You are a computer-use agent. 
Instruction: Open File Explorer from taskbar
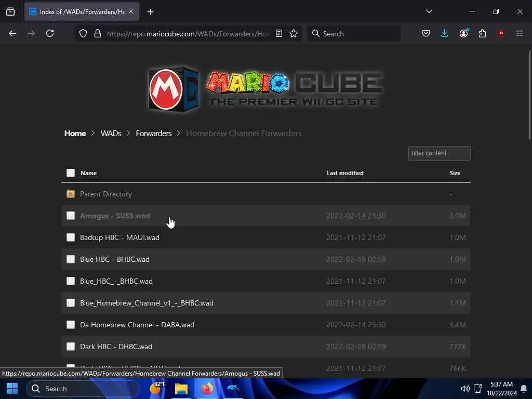pos(181,389)
